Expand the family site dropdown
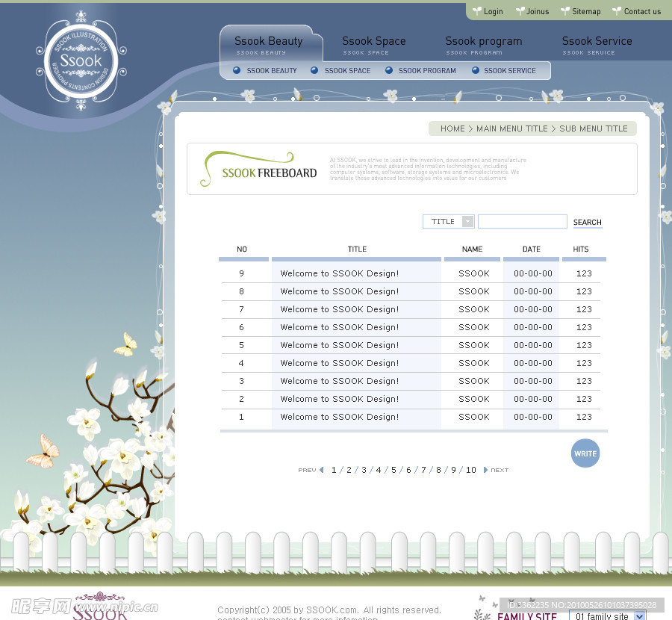Screen dimensions: 672x620 click(638, 616)
